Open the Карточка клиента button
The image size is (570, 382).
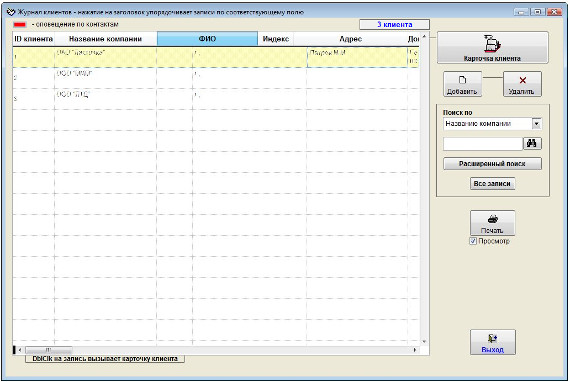click(x=493, y=48)
